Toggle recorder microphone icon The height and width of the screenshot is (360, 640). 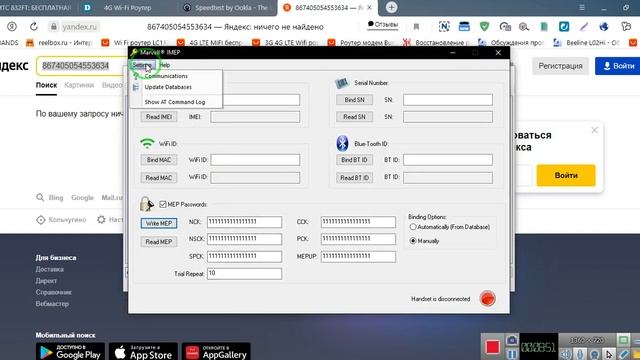(x=580, y=354)
